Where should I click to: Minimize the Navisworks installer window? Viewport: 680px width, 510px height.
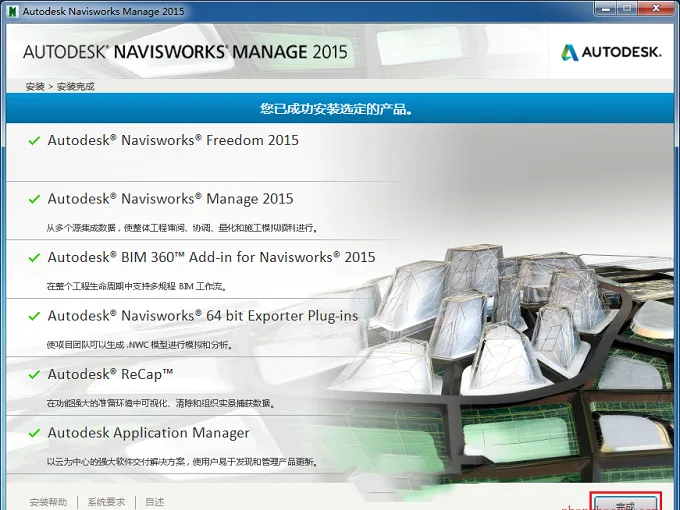tap(606, 8)
